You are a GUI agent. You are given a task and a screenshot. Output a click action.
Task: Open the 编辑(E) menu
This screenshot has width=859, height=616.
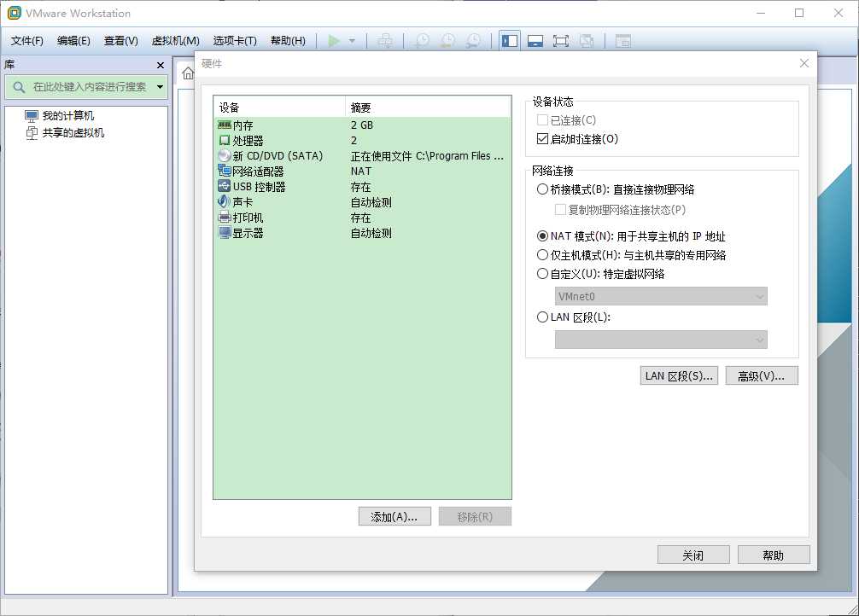(x=73, y=41)
